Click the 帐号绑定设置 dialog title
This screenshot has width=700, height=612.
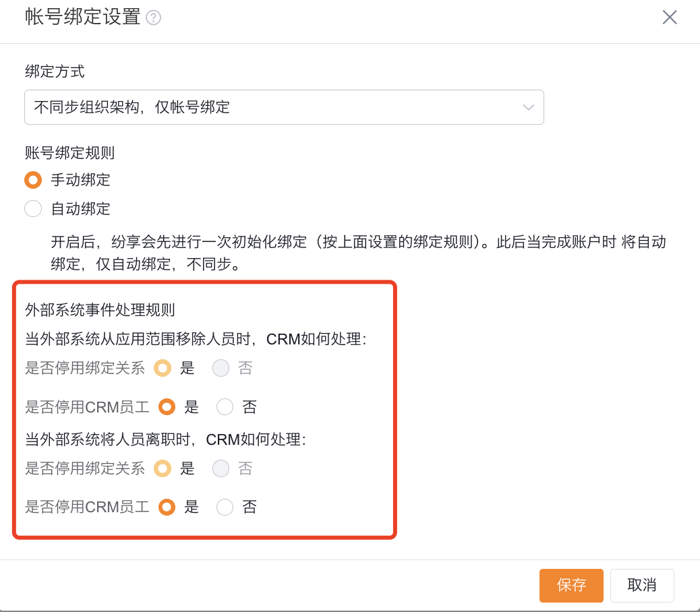tap(82, 17)
